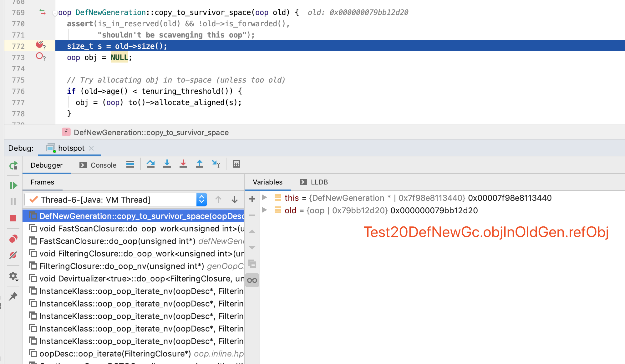Click the Step Over debugger icon
The image size is (625, 364).
[x=150, y=164]
